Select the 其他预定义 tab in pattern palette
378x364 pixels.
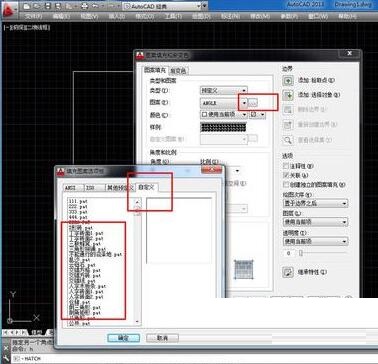[x=120, y=188]
